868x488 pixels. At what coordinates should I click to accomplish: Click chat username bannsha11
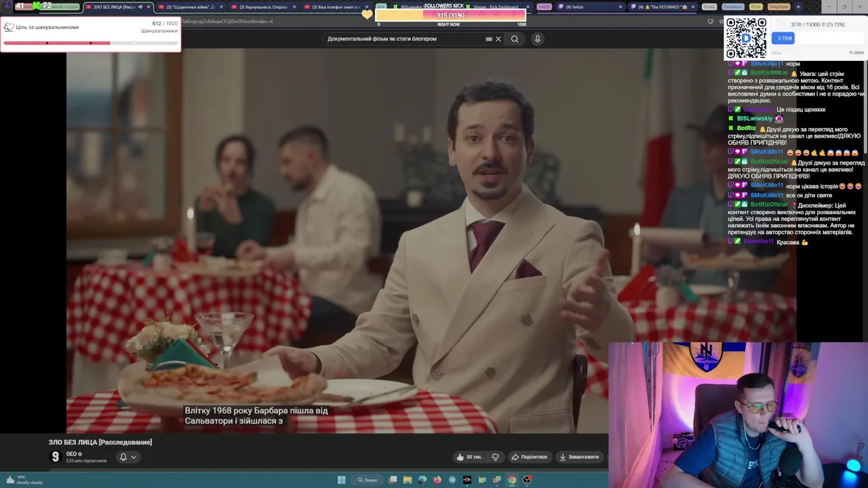point(758,241)
